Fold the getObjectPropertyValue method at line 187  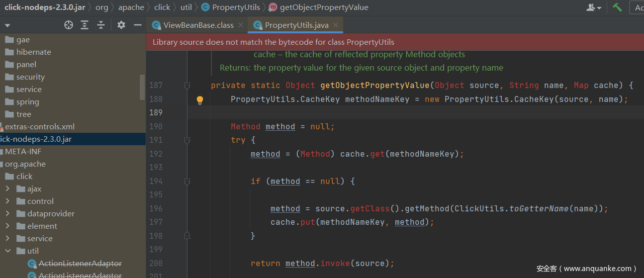tap(187, 86)
